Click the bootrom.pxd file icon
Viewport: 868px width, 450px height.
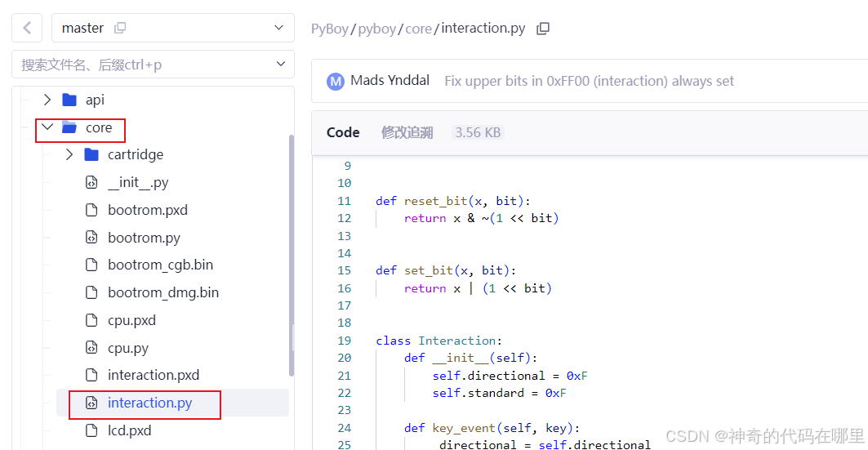click(91, 210)
